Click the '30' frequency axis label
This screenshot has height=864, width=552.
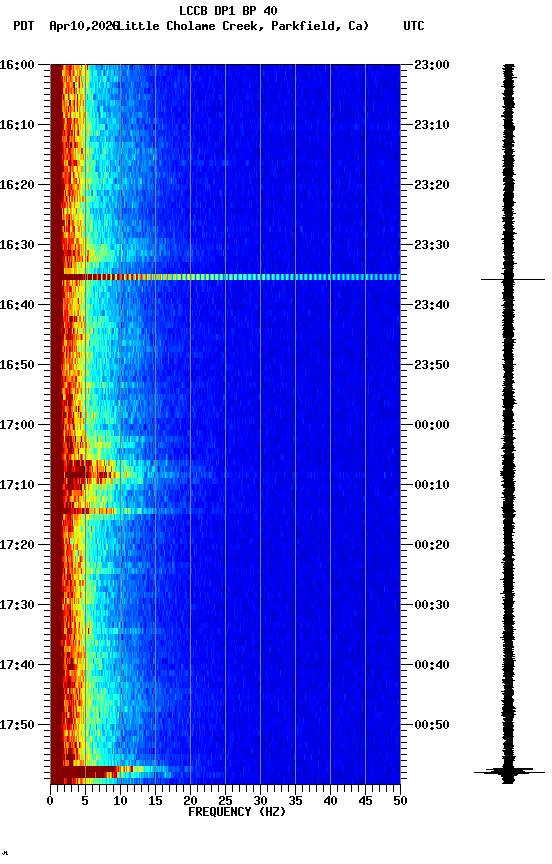point(260,801)
